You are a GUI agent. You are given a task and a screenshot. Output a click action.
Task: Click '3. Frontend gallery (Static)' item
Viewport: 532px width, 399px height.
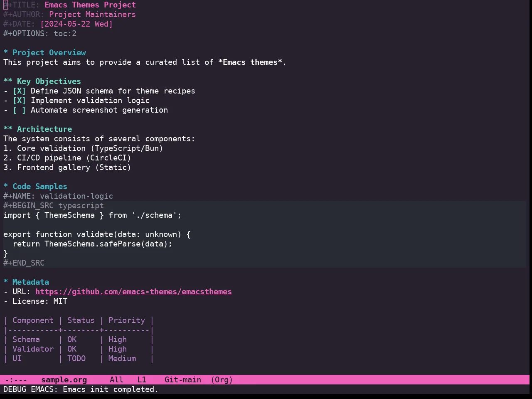click(x=67, y=167)
